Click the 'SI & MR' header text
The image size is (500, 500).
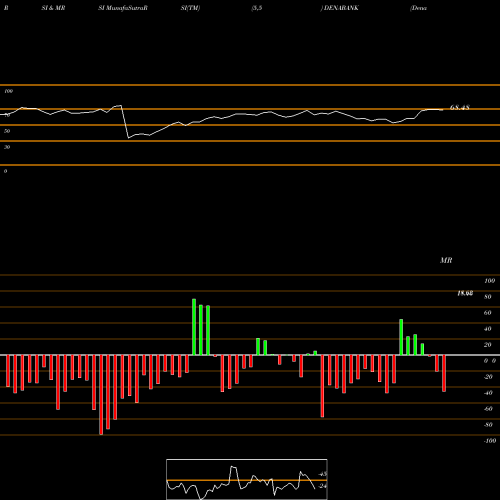click(x=53, y=8)
